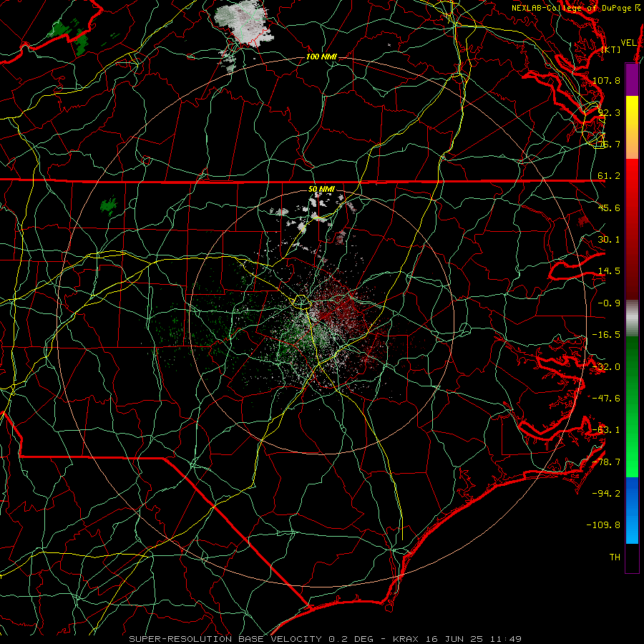
Task: Click the VEL legend title
Action: [628, 43]
